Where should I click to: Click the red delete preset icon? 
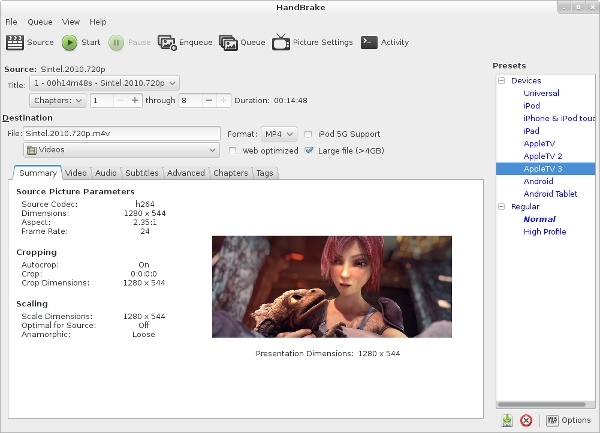coord(526,420)
